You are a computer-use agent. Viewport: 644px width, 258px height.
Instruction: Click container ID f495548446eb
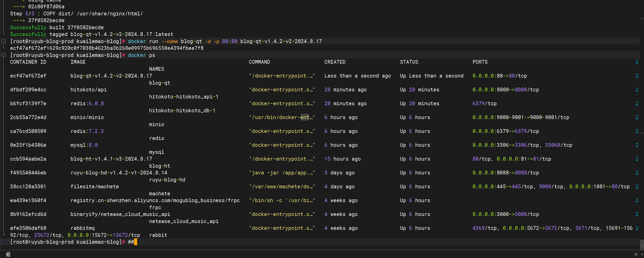pyautogui.click(x=28, y=173)
